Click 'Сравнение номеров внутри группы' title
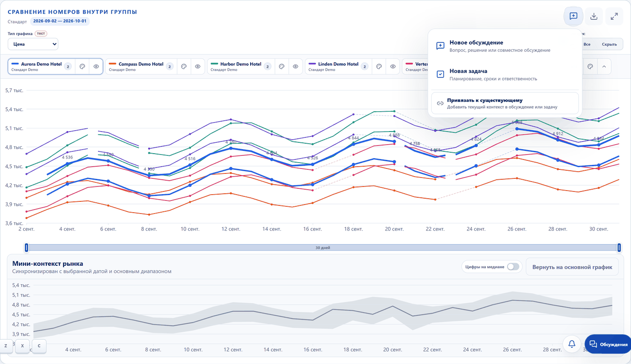 [x=73, y=12]
